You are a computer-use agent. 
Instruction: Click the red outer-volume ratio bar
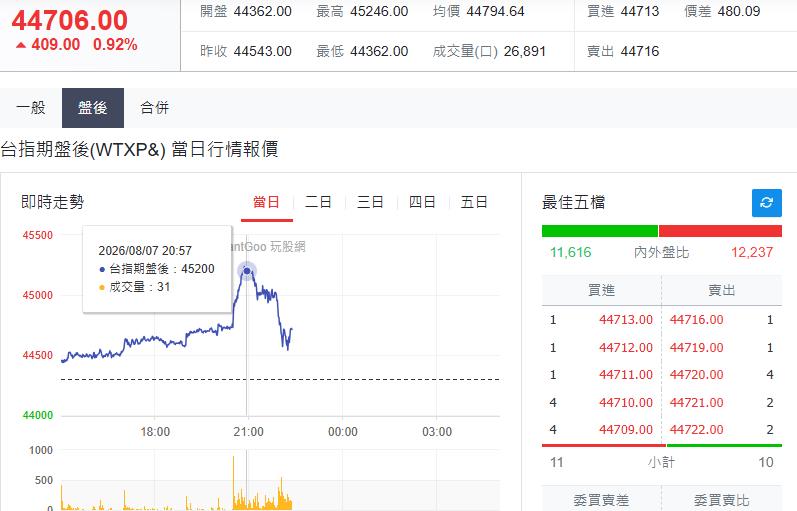(720, 231)
